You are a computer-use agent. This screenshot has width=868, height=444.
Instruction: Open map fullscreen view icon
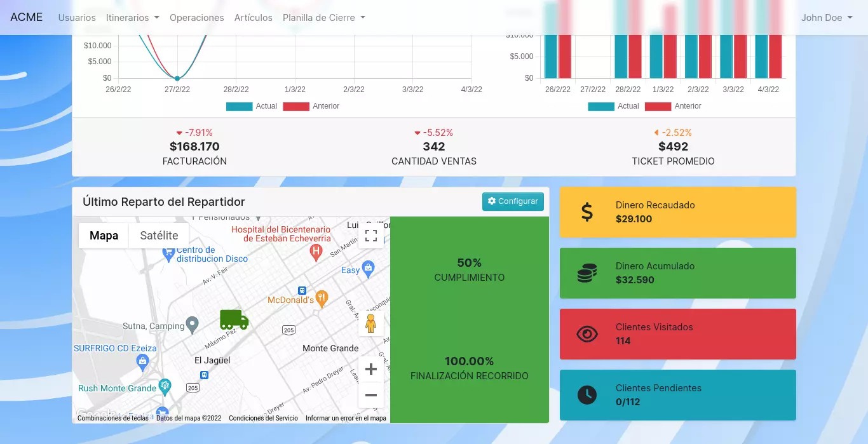pyautogui.click(x=371, y=236)
